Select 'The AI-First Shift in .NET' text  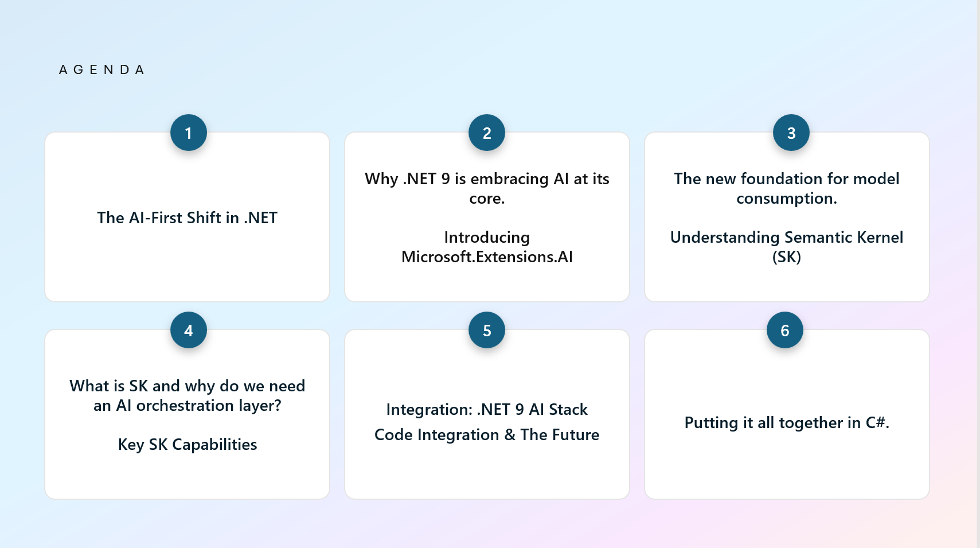(187, 218)
